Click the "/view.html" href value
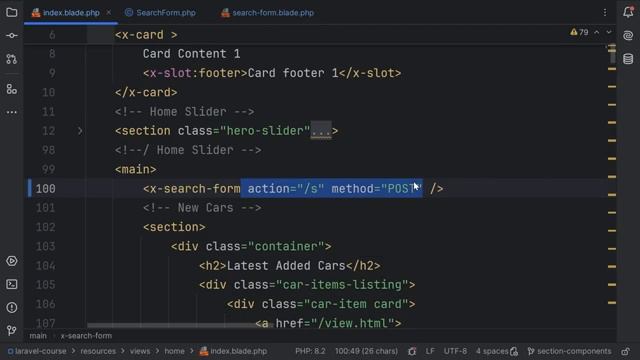 point(352,323)
